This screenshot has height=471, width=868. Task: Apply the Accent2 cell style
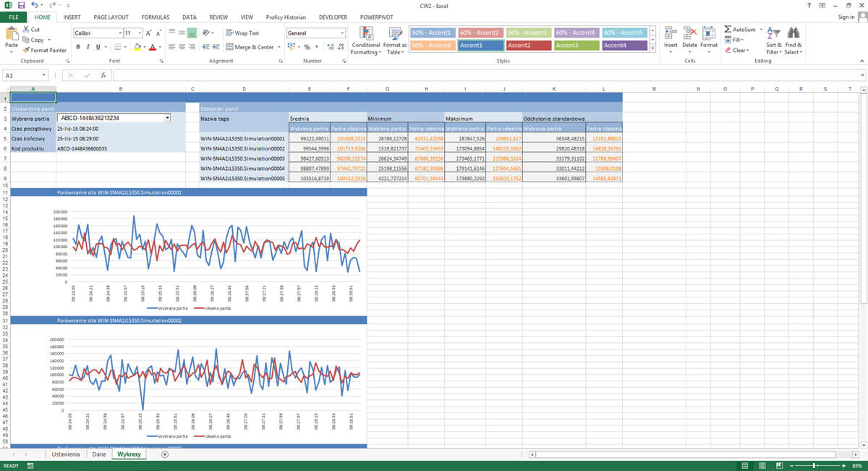tap(527, 45)
